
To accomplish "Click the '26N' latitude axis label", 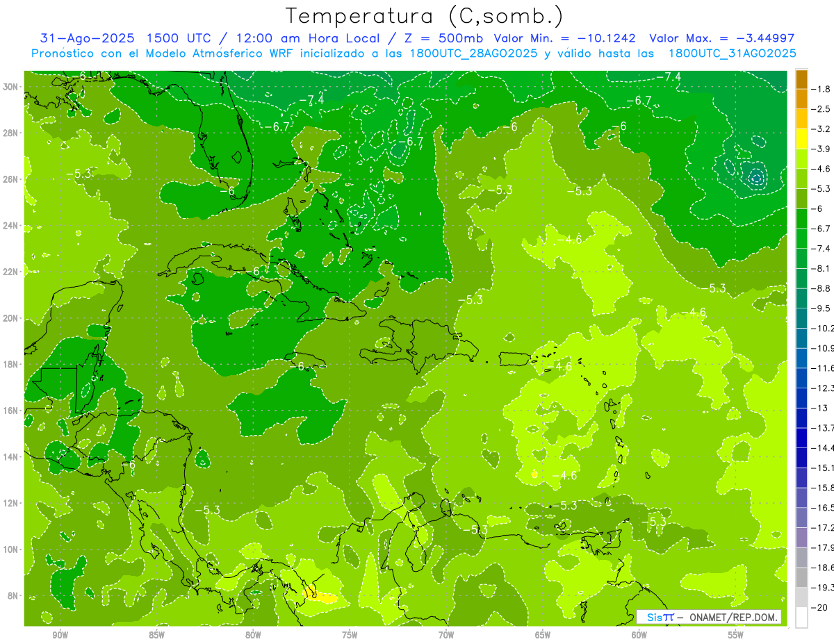I will coord(11,179).
